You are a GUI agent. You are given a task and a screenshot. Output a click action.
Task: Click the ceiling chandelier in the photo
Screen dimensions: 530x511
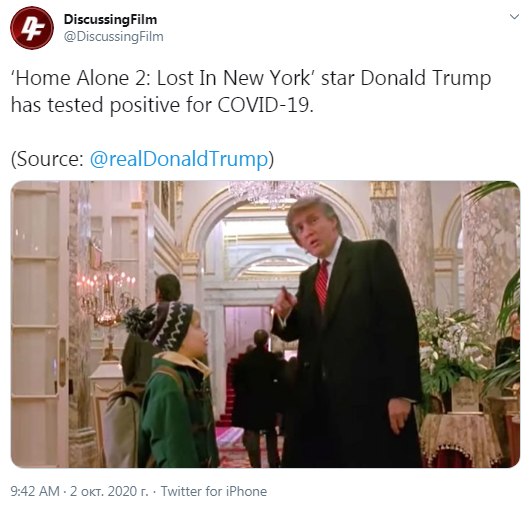[272, 192]
